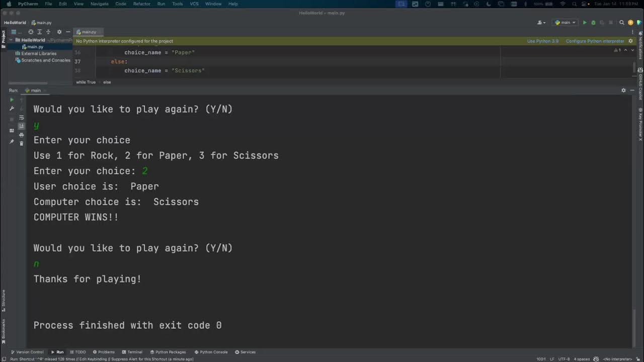Image resolution: width=644 pixels, height=362 pixels.
Task: Open interpreter banner gear options
Action: point(630,41)
